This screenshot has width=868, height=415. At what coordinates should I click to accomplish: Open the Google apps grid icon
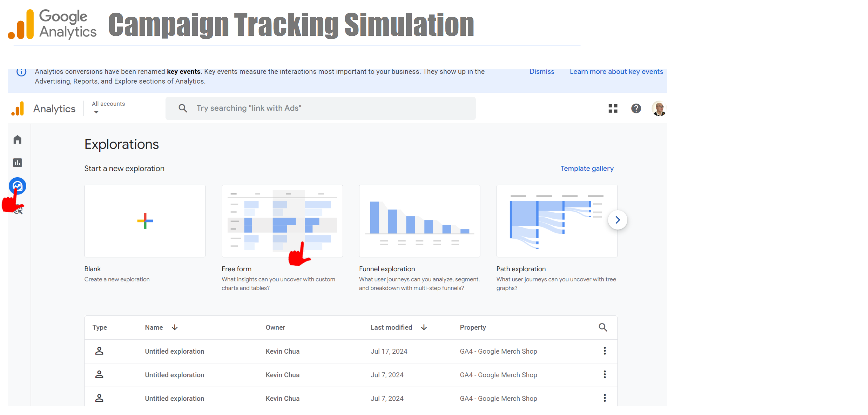click(x=613, y=109)
